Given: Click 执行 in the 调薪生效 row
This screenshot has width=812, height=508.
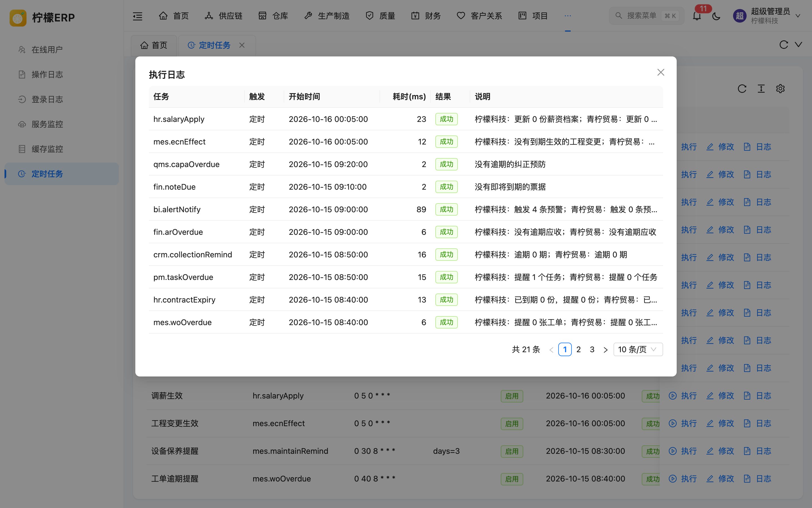Looking at the screenshot, I should point(683,396).
